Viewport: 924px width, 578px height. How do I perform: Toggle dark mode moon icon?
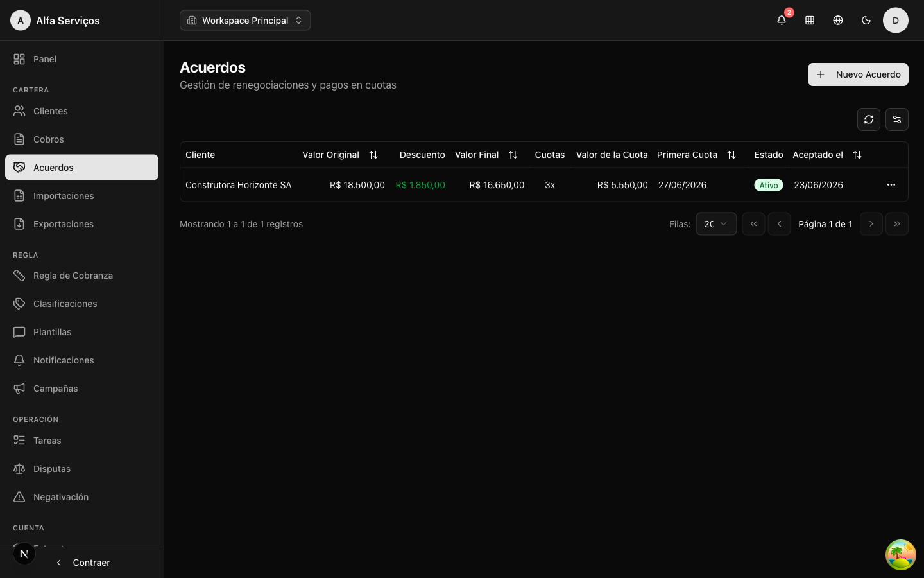[866, 21]
